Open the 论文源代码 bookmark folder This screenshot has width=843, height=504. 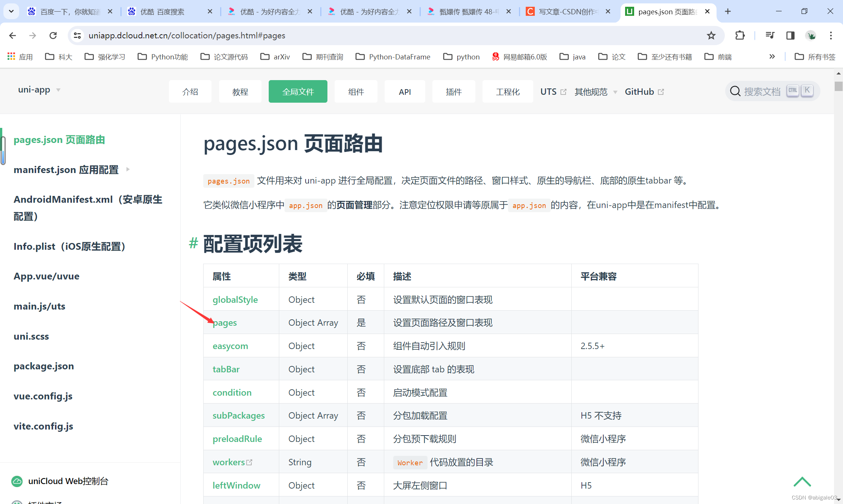[224, 57]
